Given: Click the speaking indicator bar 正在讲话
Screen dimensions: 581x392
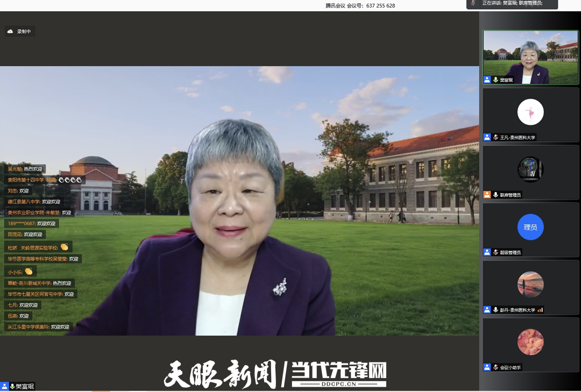Looking at the screenshot, I should click(x=512, y=4).
